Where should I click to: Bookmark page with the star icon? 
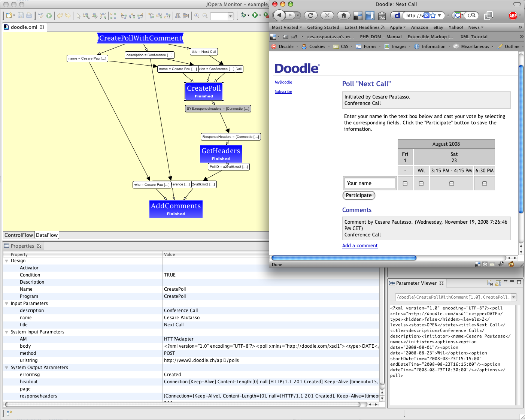433,15
